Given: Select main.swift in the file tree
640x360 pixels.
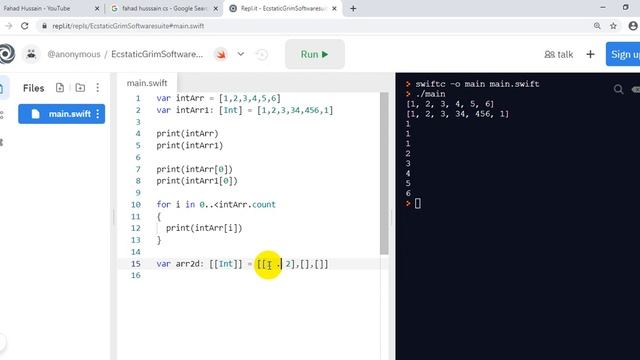Looking at the screenshot, I should 62,114.
